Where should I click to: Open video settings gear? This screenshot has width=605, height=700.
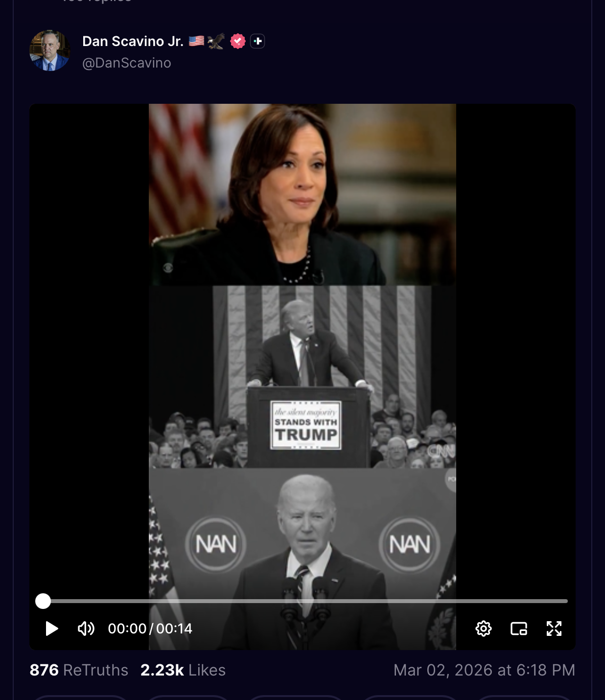coord(484,629)
